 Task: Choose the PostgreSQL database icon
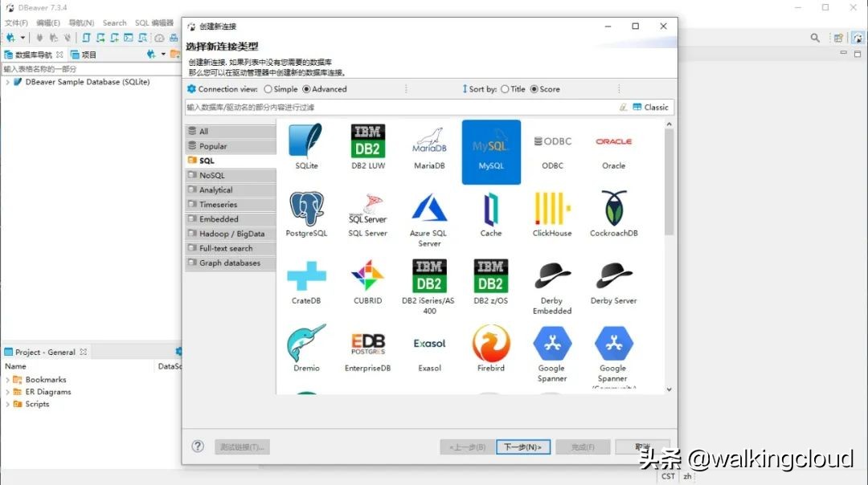tap(306, 213)
